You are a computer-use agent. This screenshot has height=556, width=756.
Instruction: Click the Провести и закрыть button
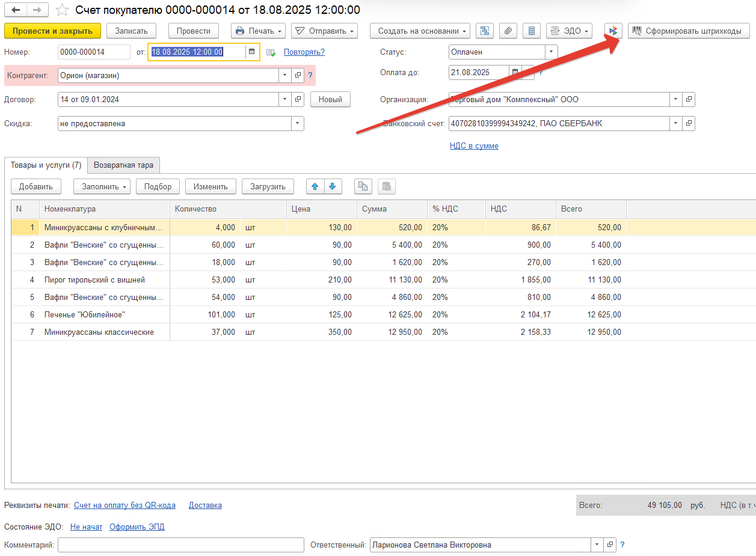pos(52,31)
